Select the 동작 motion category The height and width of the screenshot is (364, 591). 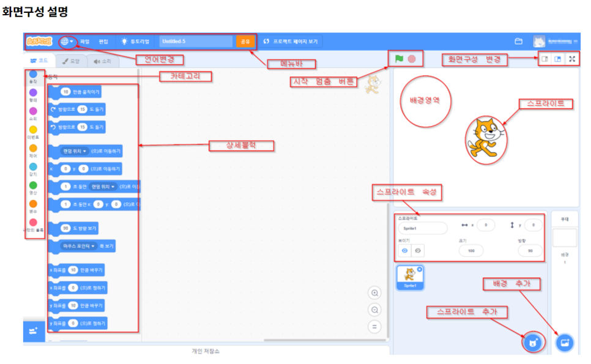pyautogui.click(x=33, y=76)
